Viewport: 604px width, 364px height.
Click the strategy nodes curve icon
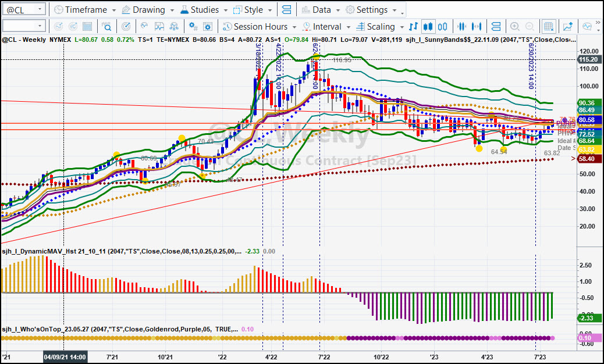(x=174, y=27)
